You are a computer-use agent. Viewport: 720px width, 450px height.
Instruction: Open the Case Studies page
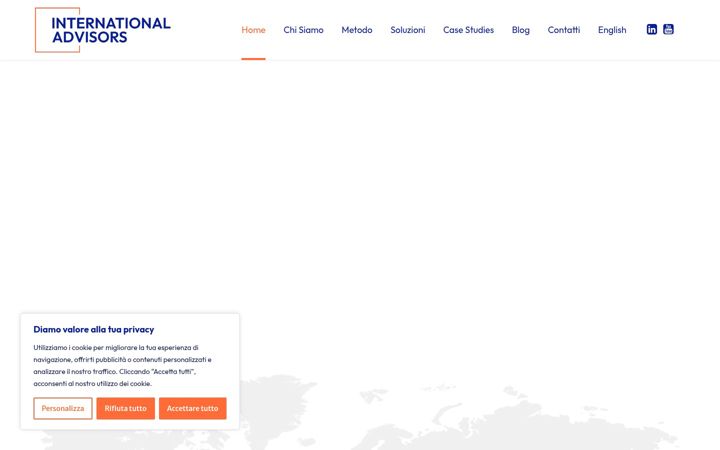click(x=468, y=30)
